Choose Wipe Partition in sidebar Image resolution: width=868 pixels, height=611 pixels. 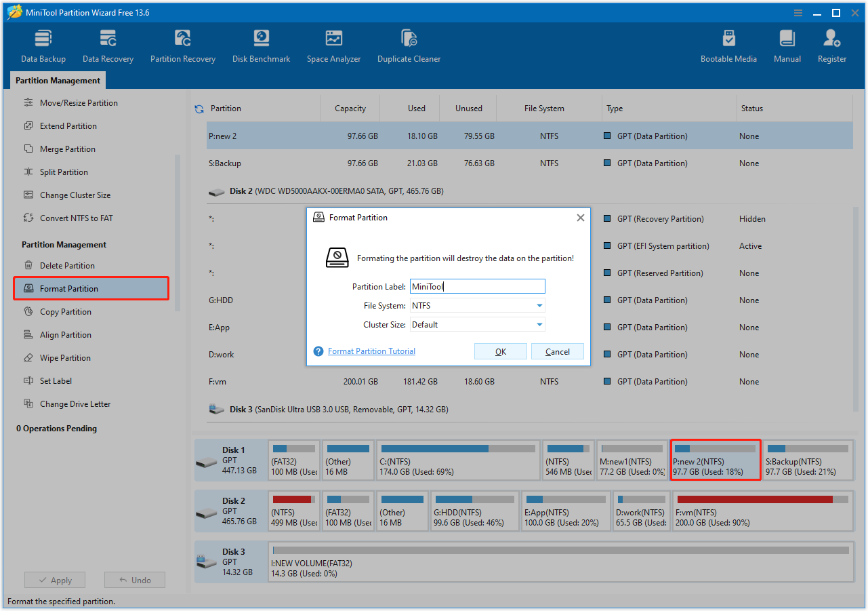coord(65,358)
